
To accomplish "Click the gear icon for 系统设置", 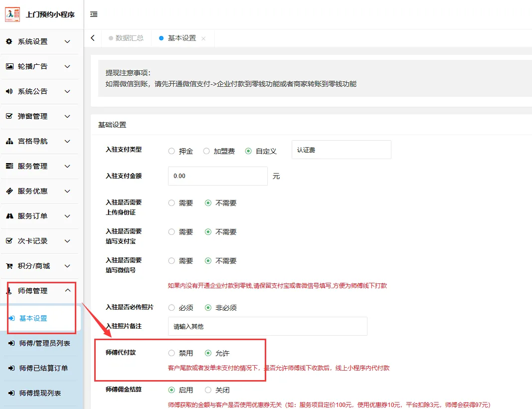I will pyautogui.click(x=9, y=41).
